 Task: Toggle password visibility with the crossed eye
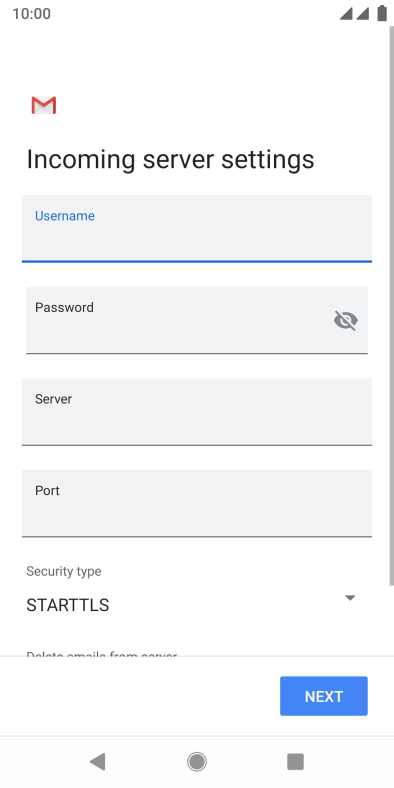click(x=346, y=320)
